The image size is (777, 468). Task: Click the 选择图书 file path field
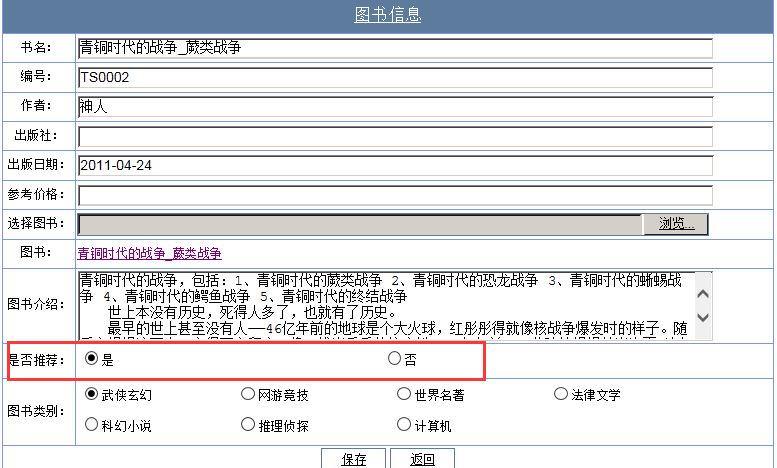click(360, 225)
